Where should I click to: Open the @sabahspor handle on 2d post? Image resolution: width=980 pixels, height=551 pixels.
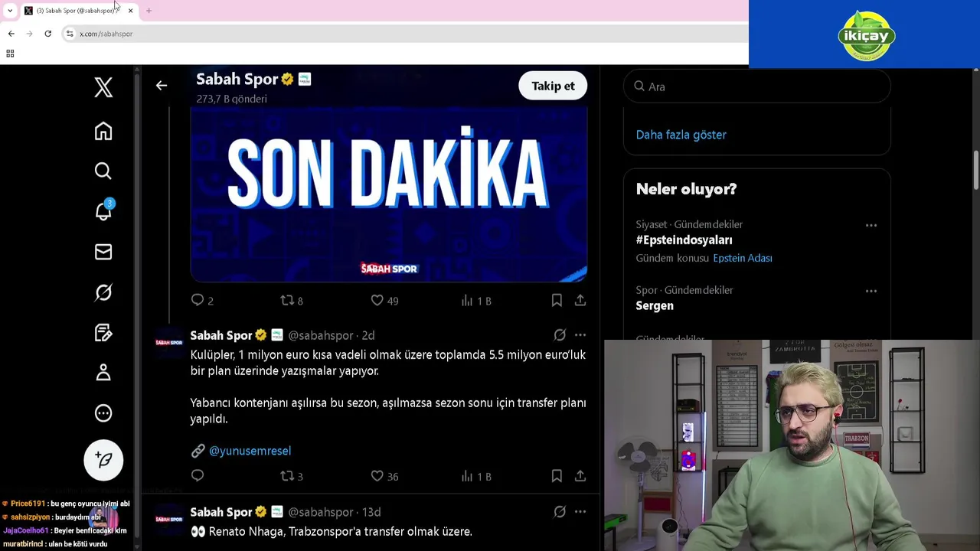click(x=321, y=335)
